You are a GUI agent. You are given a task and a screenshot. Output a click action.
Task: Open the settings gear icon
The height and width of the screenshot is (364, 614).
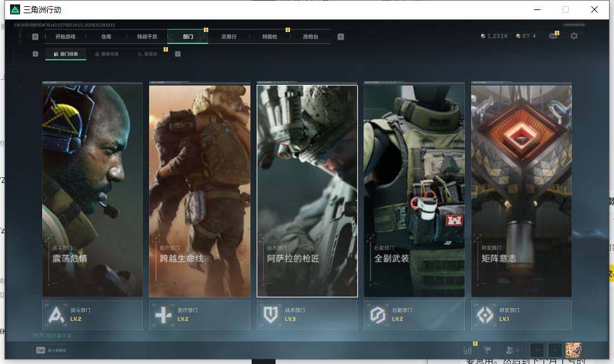pyautogui.click(x=574, y=36)
